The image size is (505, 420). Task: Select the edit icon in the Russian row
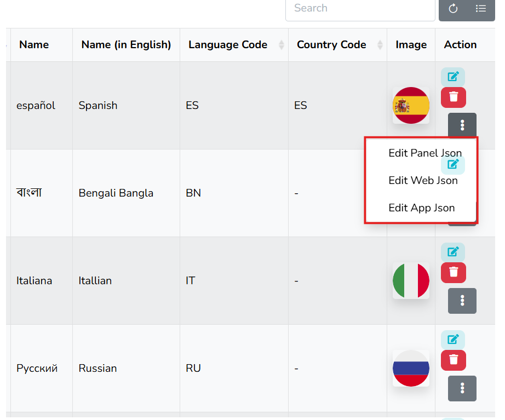click(x=453, y=340)
